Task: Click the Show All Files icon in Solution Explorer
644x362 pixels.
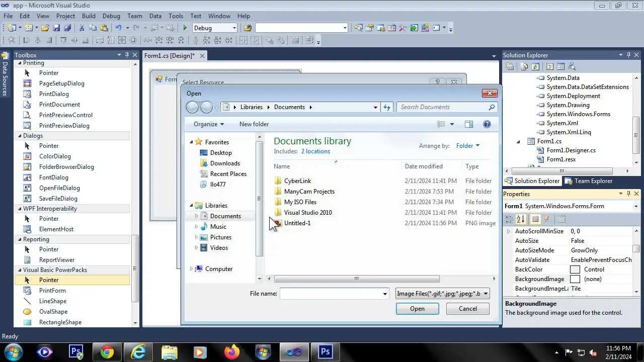Action: coord(524,66)
